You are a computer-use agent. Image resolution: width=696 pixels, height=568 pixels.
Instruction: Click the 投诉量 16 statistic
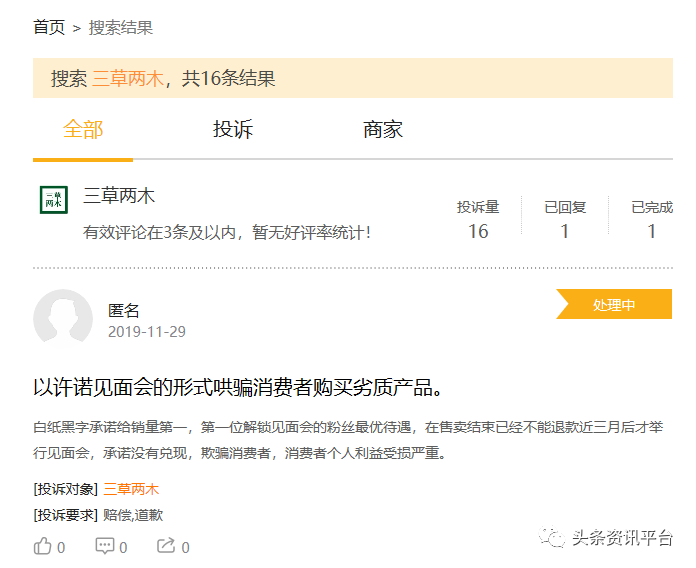478,220
